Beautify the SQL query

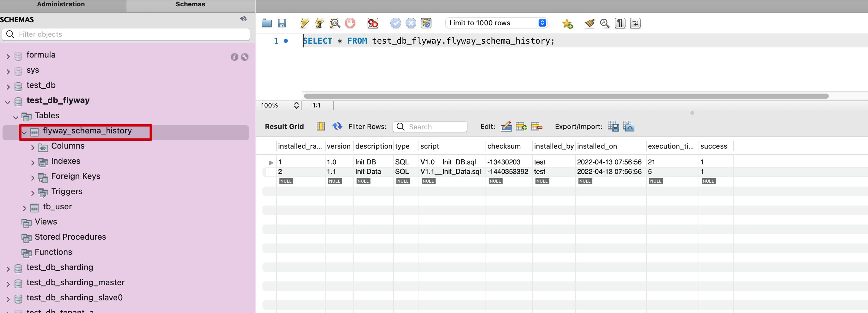tap(589, 23)
